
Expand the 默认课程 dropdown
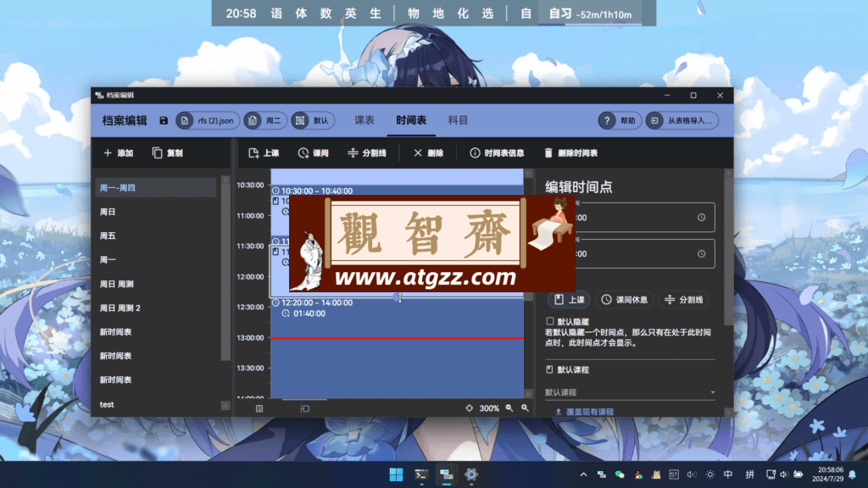coord(630,392)
